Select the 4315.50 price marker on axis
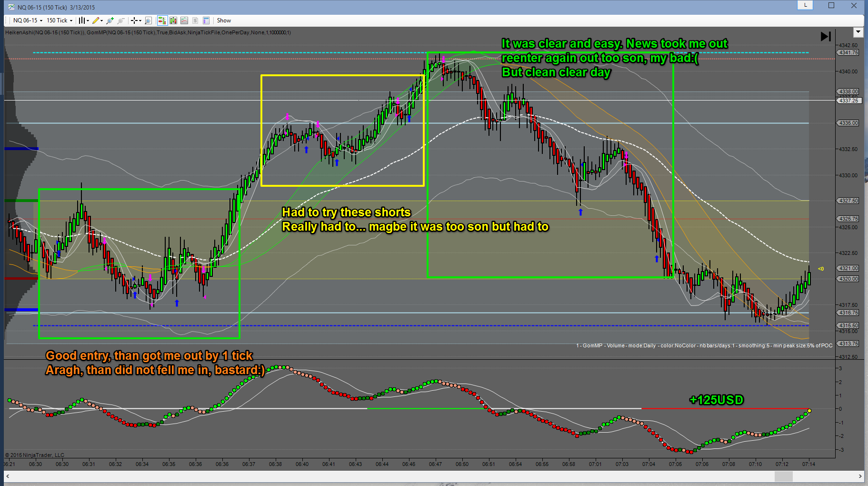Image resolution: width=868 pixels, height=486 pixels. [848, 325]
